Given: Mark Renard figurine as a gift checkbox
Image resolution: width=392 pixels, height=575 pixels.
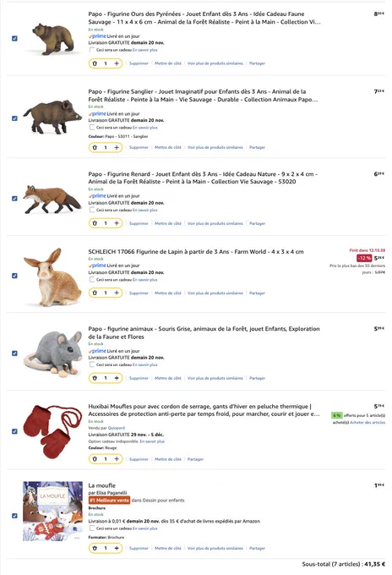Looking at the screenshot, I should 92,210.
